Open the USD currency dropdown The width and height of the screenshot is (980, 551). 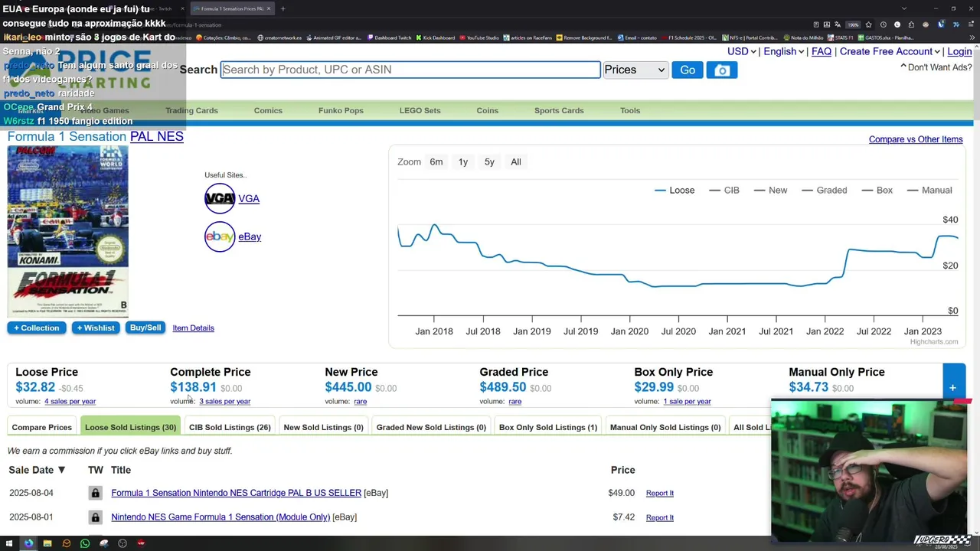coord(741,51)
